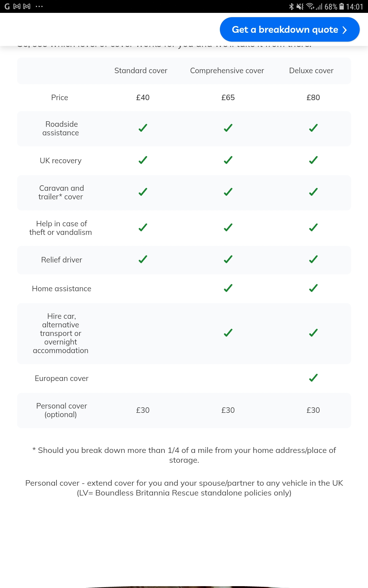
Task: Tap the first Gmail notification icon
Action: [17, 6]
